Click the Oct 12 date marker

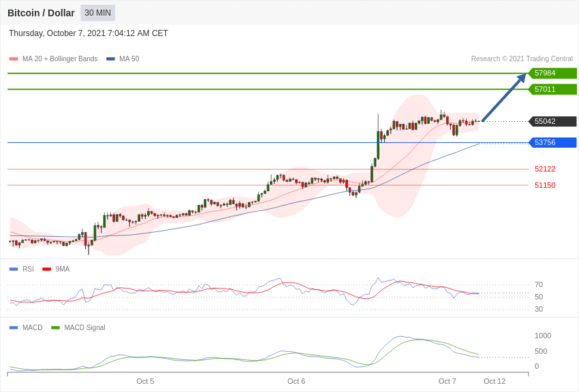click(x=495, y=381)
